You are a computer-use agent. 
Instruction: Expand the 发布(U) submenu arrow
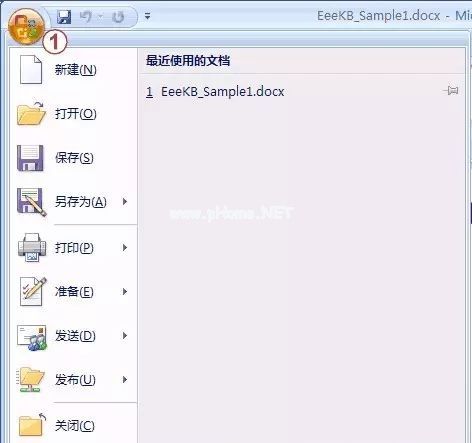[x=125, y=379]
